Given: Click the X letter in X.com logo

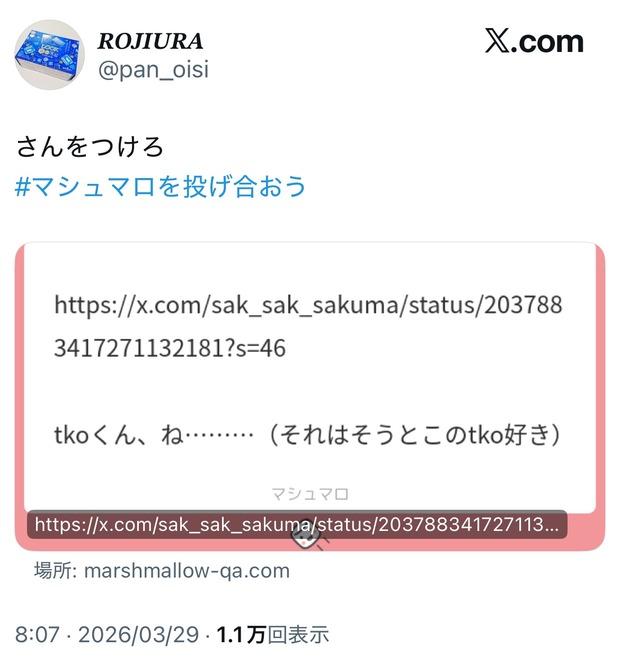Looking at the screenshot, I should 497,41.
